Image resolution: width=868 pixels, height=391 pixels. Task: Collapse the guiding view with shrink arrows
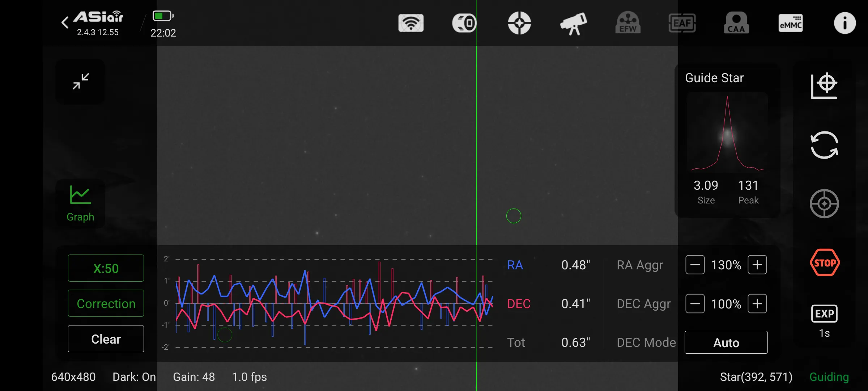point(80,81)
